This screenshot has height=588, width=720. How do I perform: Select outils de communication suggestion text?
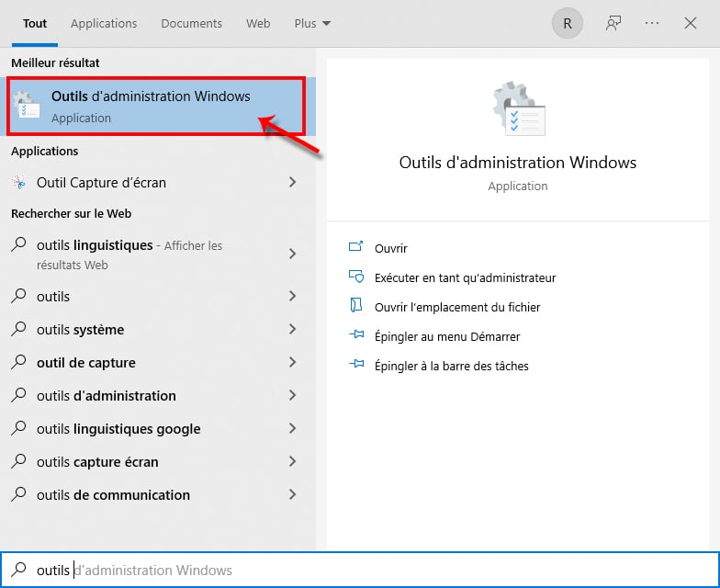(113, 495)
